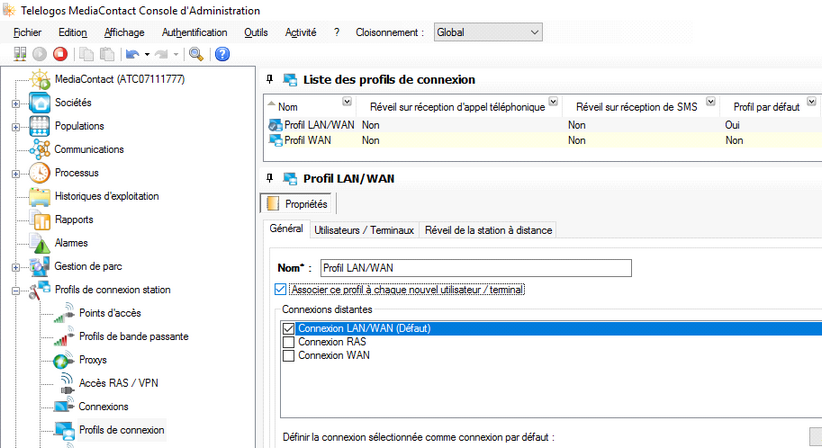822x448 pixels.
Task: Expand the Populations tree node
Action: tap(16, 127)
